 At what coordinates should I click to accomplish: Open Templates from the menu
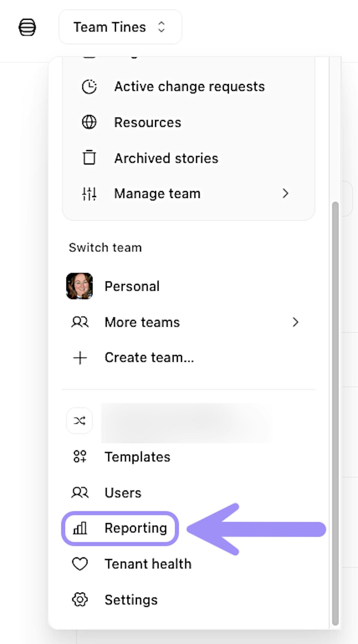pyautogui.click(x=137, y=457)
